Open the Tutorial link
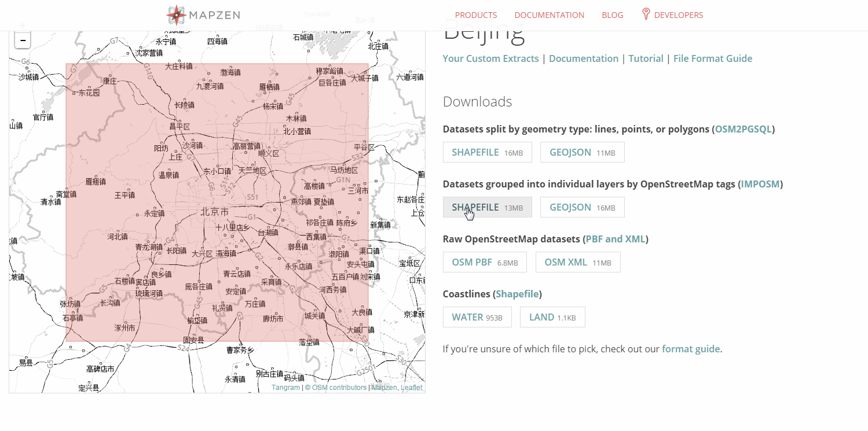Screen dimensions: 868x431 point(646,58)
